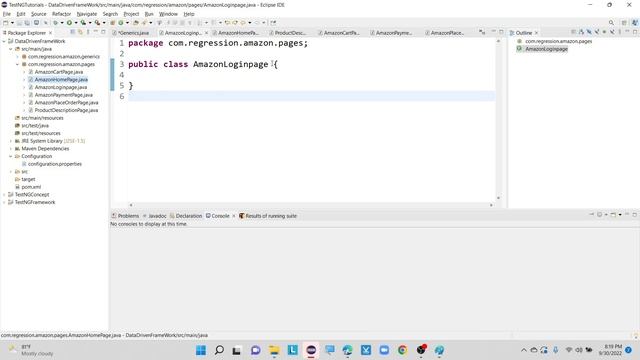Close the AmazonLoginp... editor tab
The image size is (640, 360).
206,33
